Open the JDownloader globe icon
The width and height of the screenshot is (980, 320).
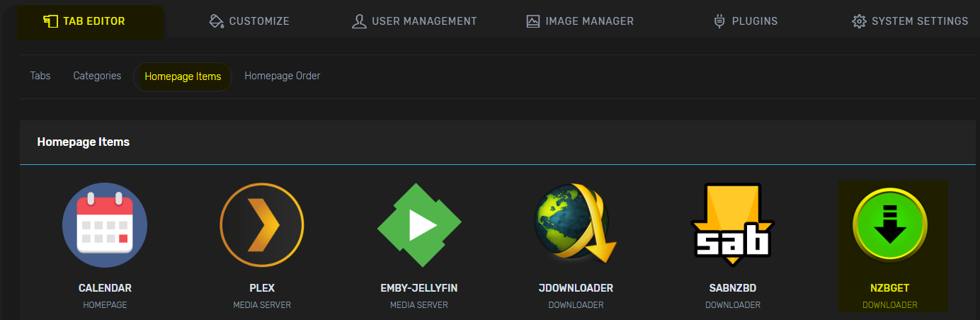pos(576,224)
